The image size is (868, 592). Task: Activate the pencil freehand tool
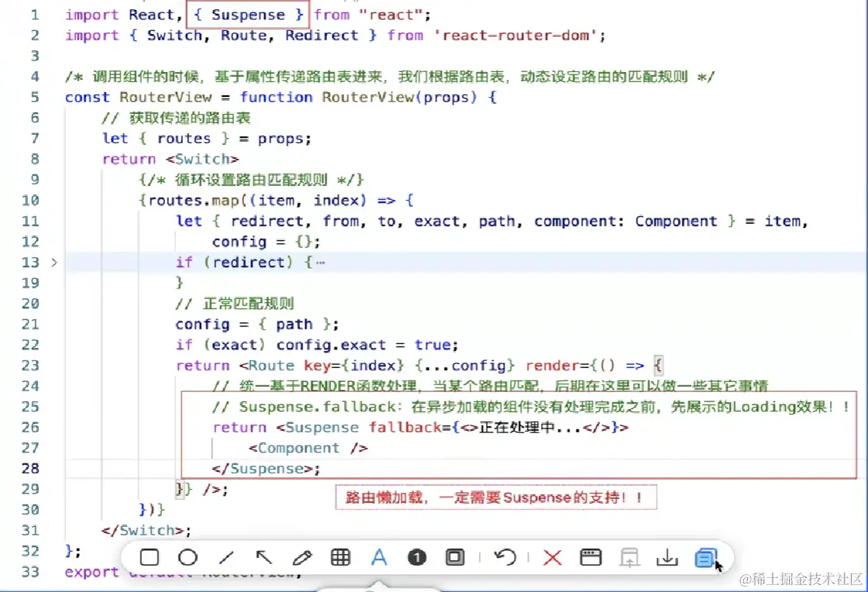pyautogui.click(x=302, y=557)
